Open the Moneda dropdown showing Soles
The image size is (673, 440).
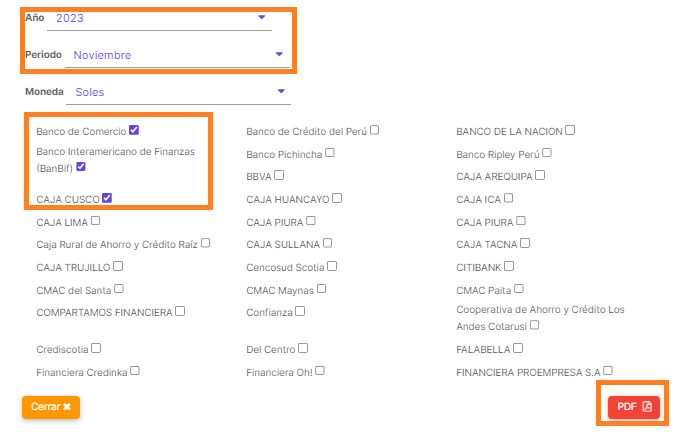tap(176, 92)
